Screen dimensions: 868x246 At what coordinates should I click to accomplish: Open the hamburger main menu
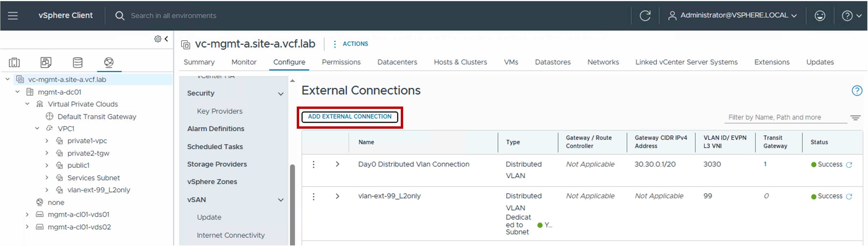click(x=13, y=16)
